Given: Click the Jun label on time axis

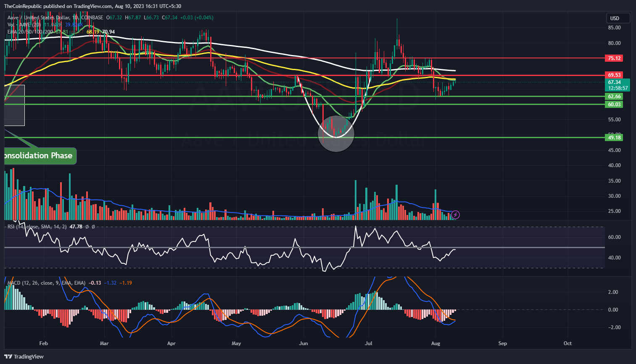Looking at the screenshot, I should point(303,343).
